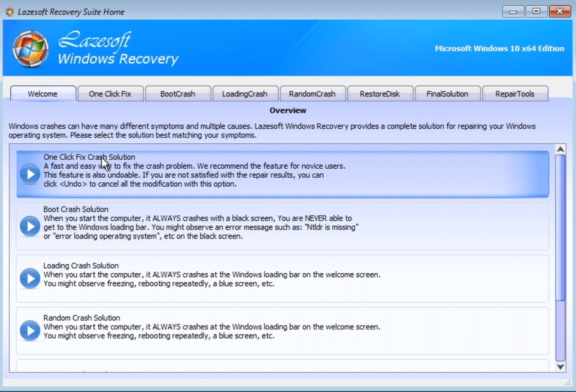The width and height of the screenshot is (576, 392).
Task: Open the RestoreDisk tab
Action: 380,93
